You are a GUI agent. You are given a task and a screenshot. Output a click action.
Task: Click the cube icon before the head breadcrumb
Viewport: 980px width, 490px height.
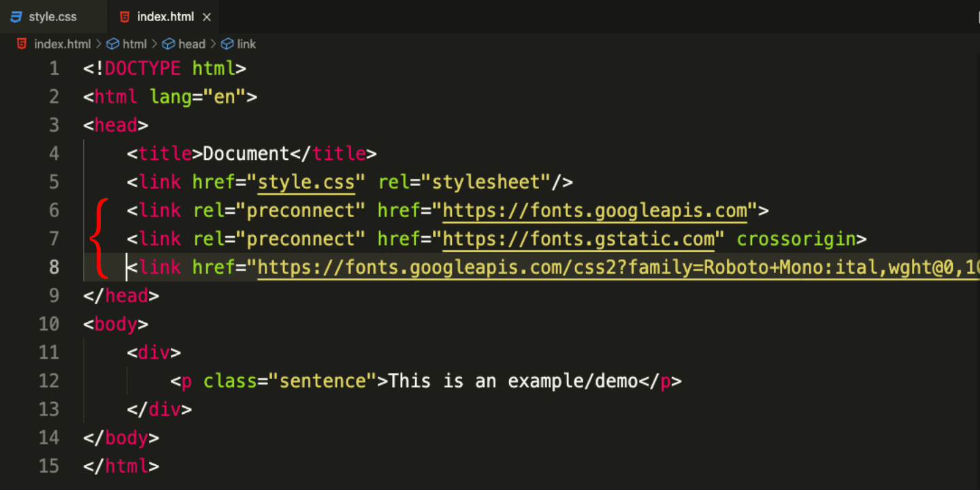coord(169,44)
